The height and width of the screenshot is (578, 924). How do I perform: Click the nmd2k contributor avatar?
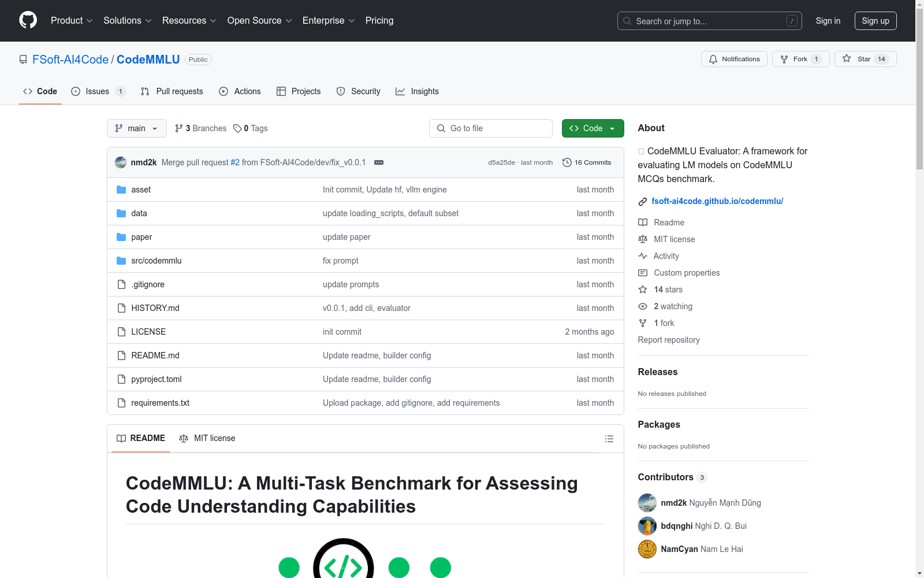coord(647,503)
